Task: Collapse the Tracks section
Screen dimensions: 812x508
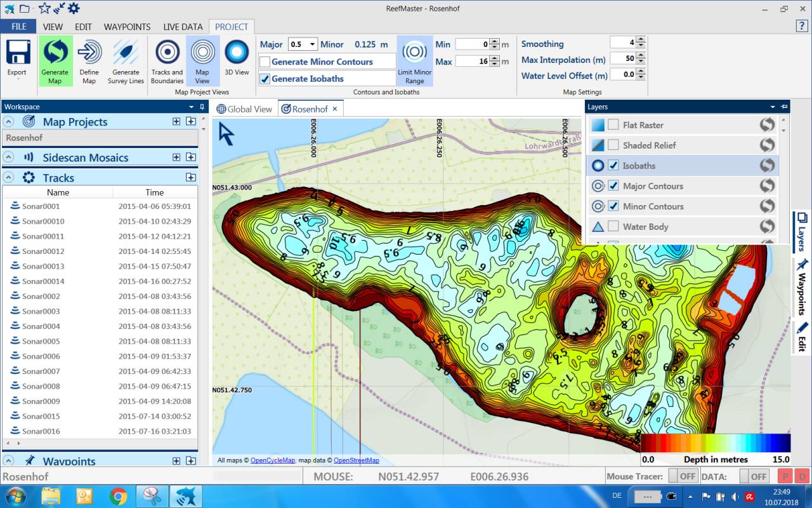Action: pos(9,178)
